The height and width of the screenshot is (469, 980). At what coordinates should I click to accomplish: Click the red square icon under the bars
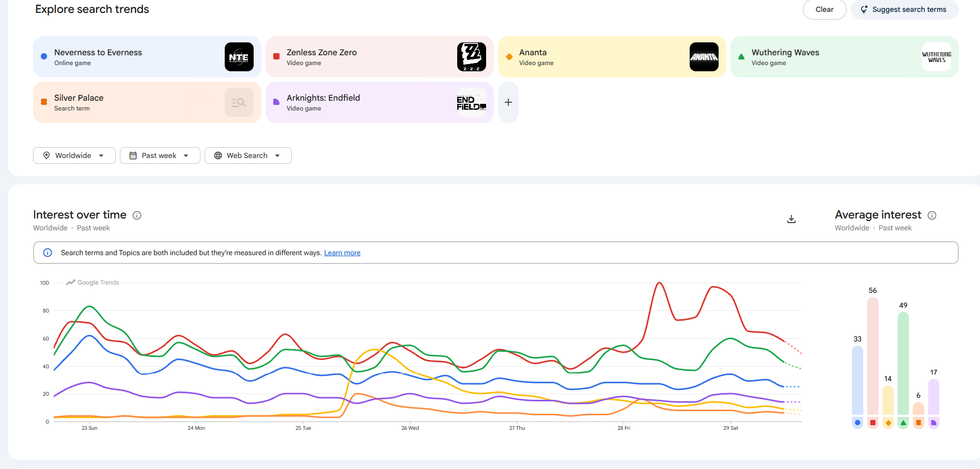[873, 423]
